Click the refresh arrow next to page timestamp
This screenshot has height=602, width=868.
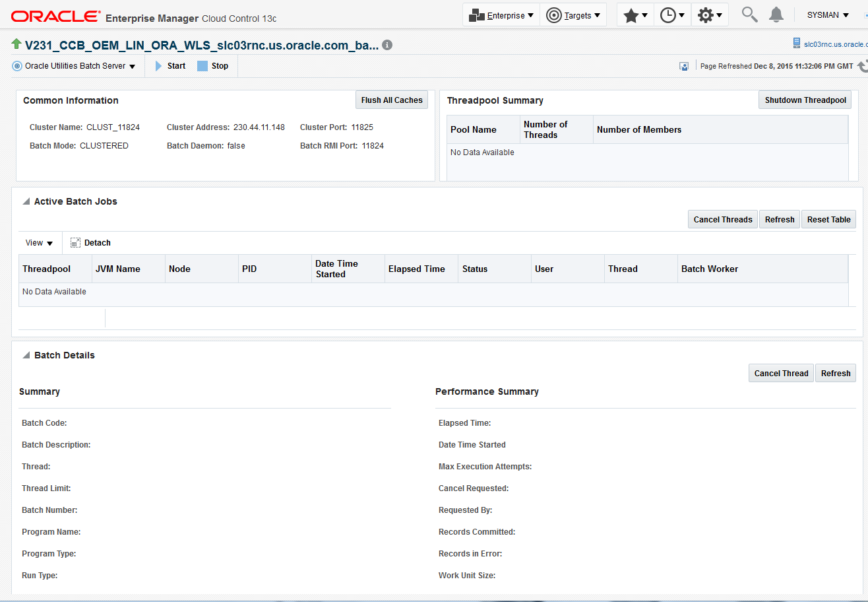(x=862, y=66)
